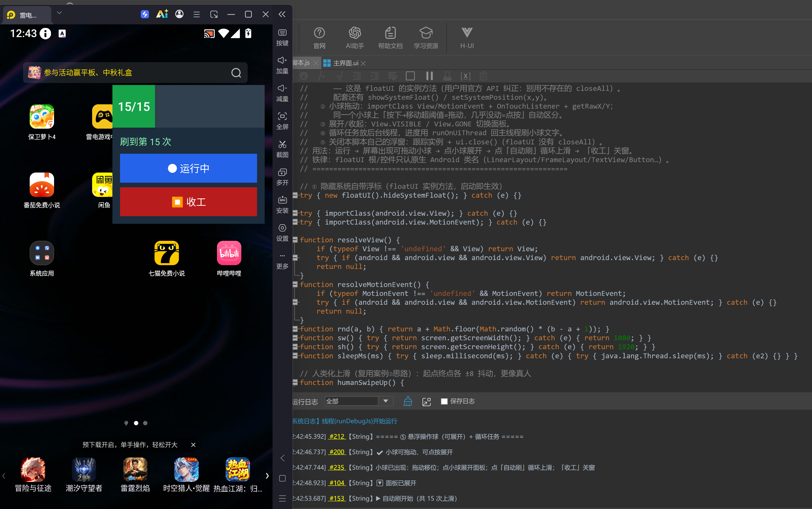Show 更多 sidebar options
The image size is (812, 509).
(282, 261)
